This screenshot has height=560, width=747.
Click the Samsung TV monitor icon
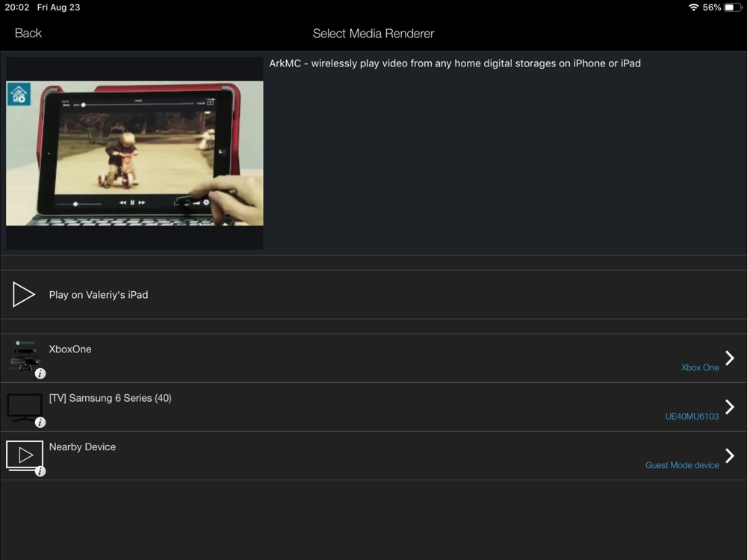tap(25, 407)
